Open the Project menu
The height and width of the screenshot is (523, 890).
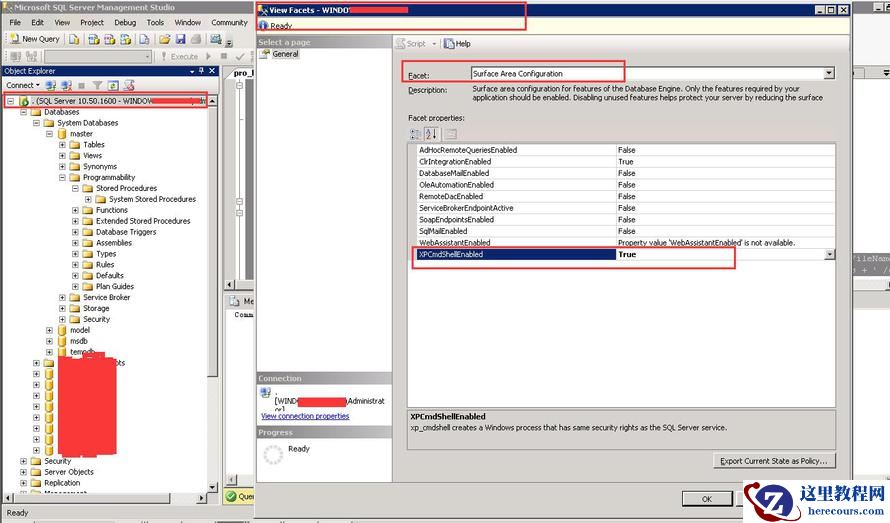click(92, 22)
